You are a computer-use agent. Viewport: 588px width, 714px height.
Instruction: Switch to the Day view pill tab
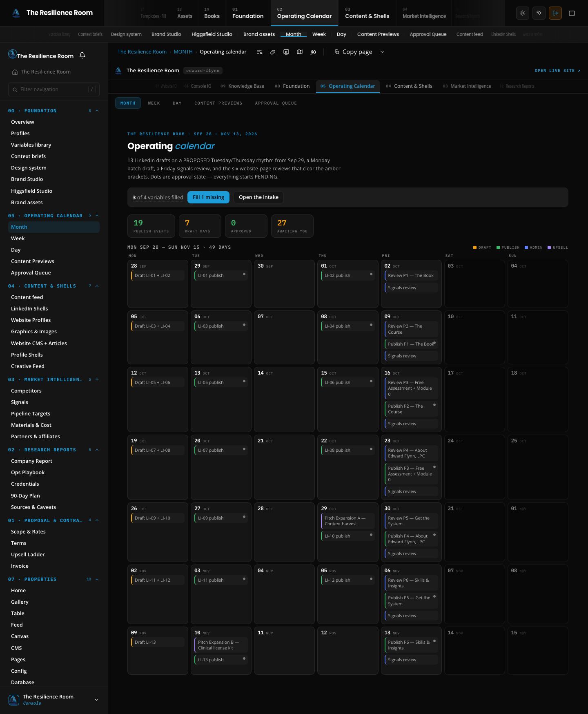pos(177,103)
